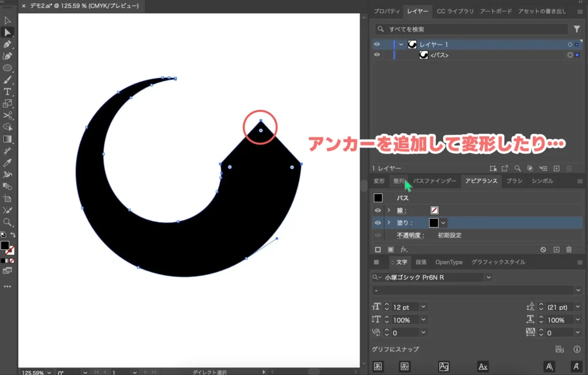This screenshot has width=588, height=375.
Task: Select the Zoom tool
Action: tap(8, 221)
